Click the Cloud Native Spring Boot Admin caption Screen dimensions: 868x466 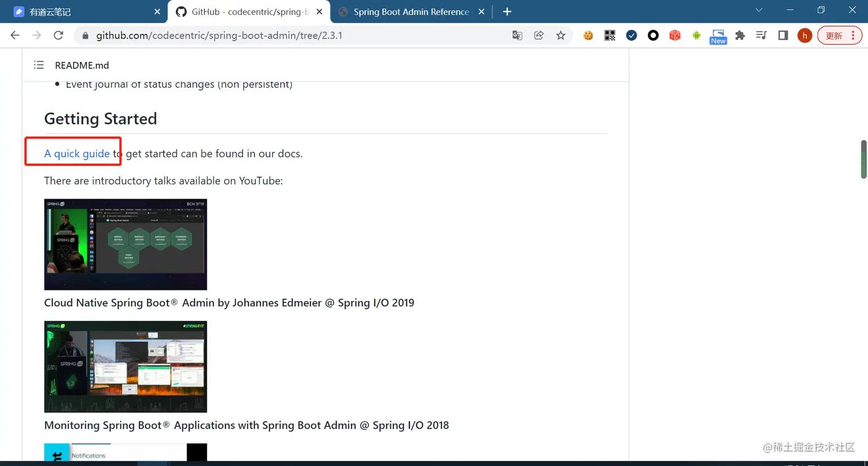click(x=229, y=302)
